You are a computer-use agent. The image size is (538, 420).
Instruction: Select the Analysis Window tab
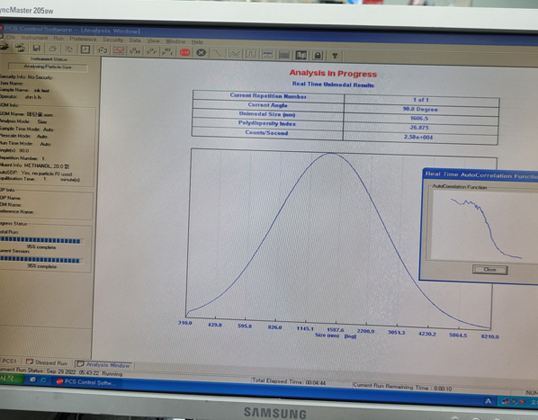tap(104, 364)
